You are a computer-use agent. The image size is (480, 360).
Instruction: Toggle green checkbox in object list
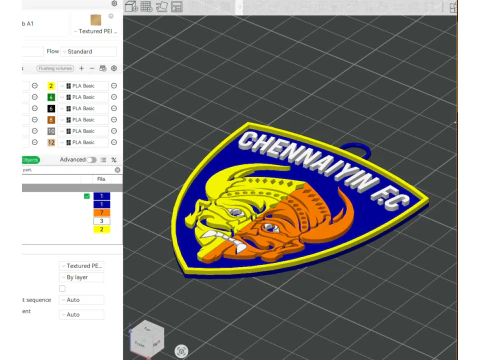pyautogui.click(x=87, y=196)
